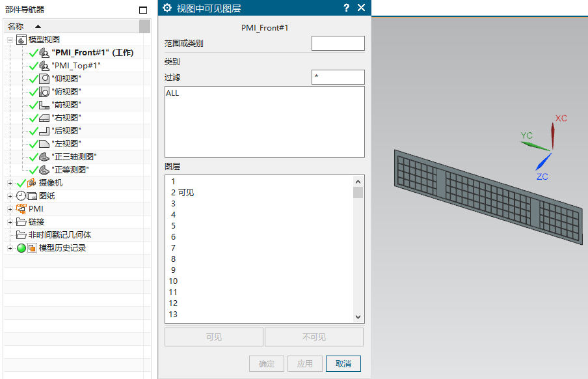Select the 正等测图 view icon
The image size is (588, 379).
click(44, 170)
